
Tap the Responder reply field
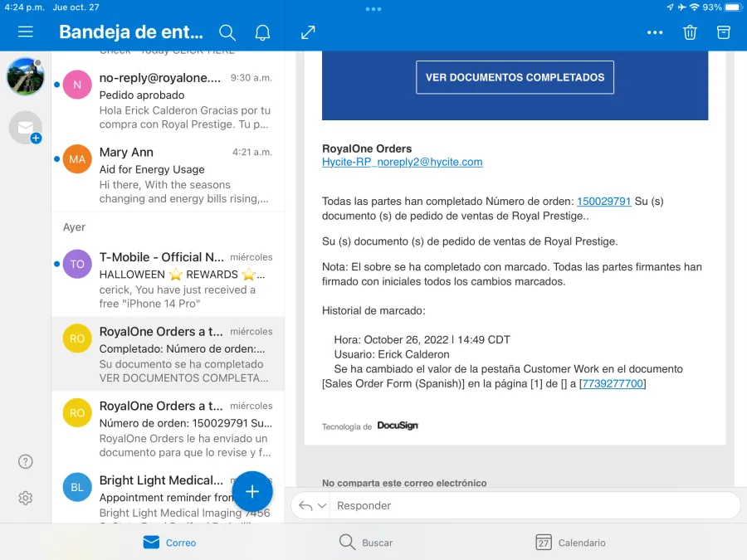(531, 506)
